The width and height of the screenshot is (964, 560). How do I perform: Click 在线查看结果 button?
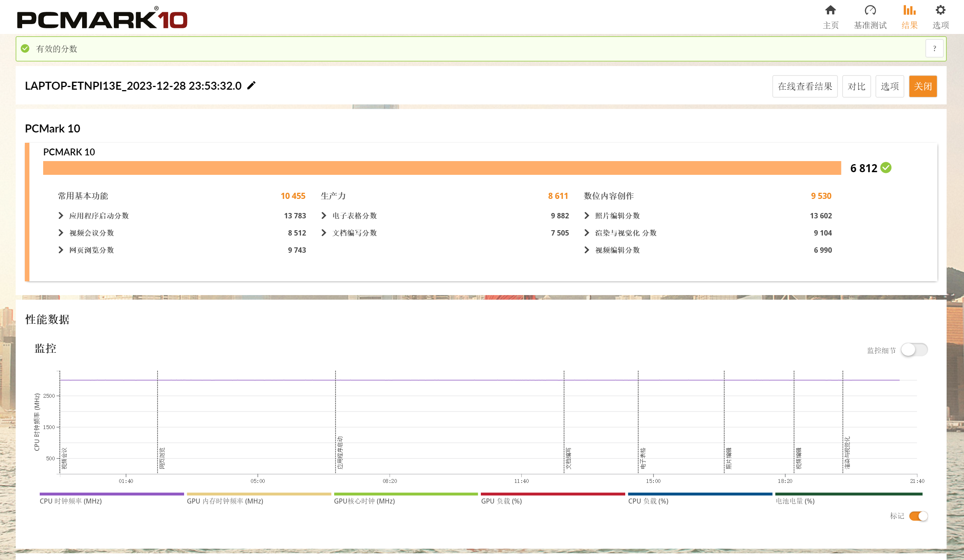(x=805, y=86)
